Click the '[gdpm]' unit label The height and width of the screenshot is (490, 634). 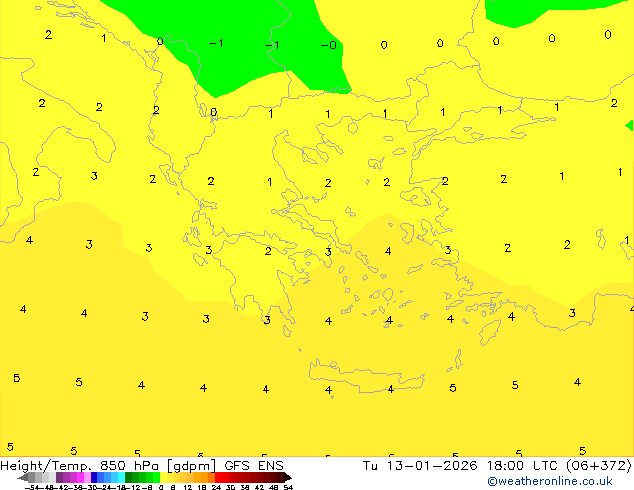[191, 466]
